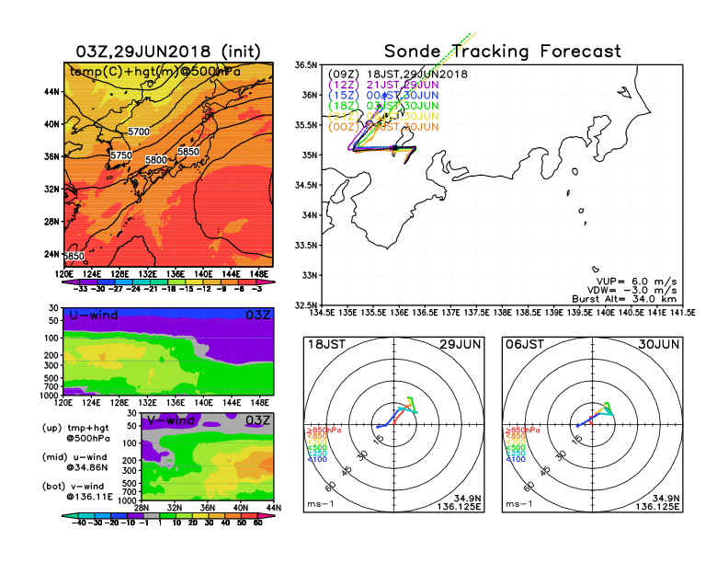Image resolution: width=728 pixels, height=563 pixels.
Task: Click the Sonde Tracking Forecast title
Action: [502, 52]
